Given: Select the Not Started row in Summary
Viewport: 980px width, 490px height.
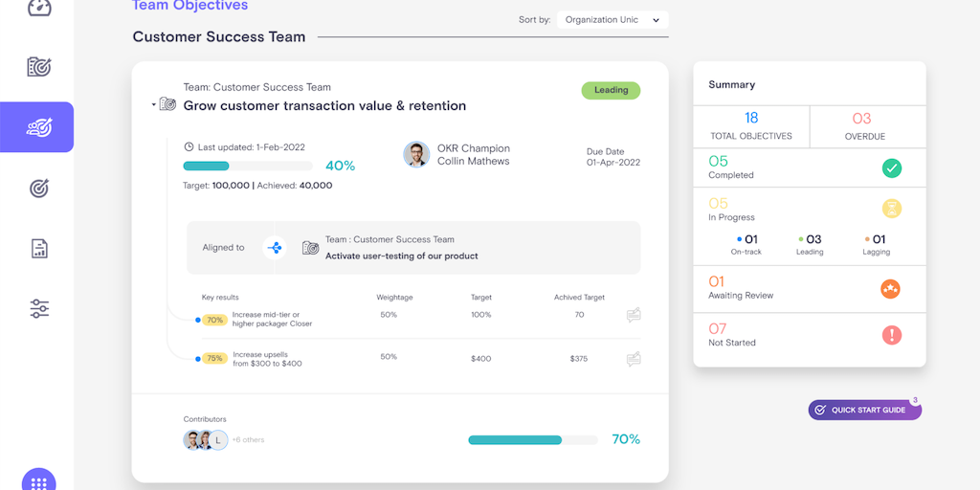Looking at the screenshot, I should [x=809, y=335].
